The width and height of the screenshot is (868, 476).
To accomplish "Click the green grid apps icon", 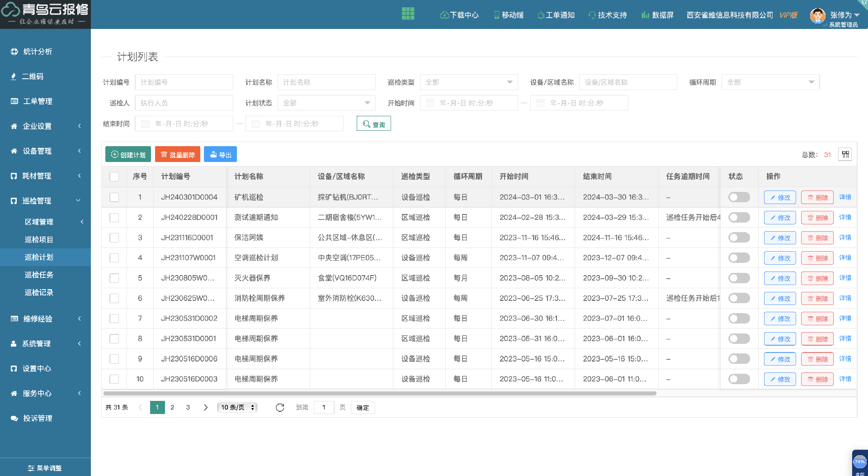I will point(408,14).
